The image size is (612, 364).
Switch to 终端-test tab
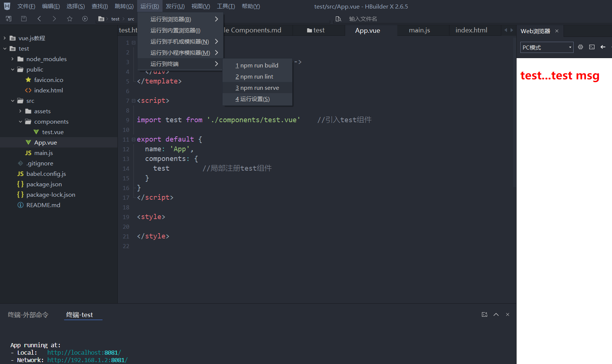[79, 315]
